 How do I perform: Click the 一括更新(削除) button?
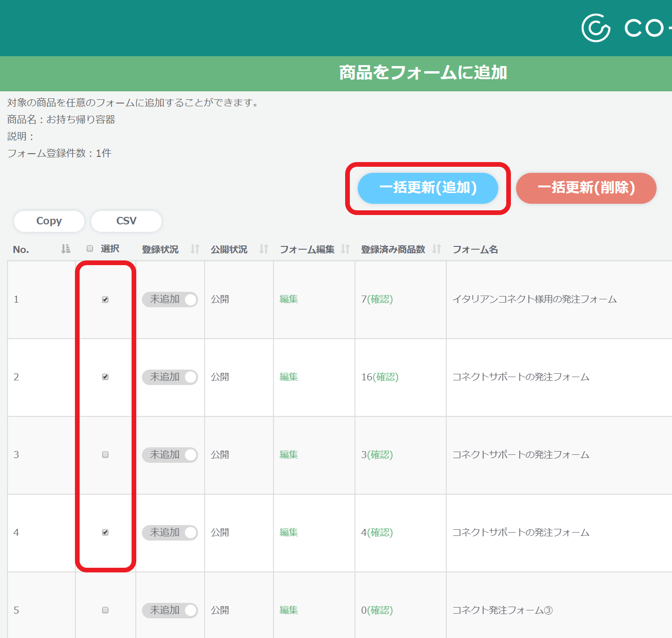click(586, 188)
